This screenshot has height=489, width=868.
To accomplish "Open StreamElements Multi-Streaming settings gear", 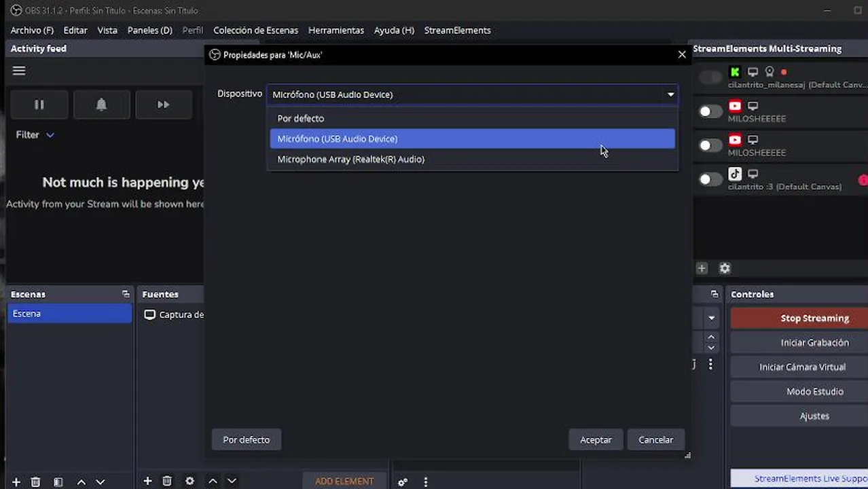I will pyautogui.click(x=725, y=268).
